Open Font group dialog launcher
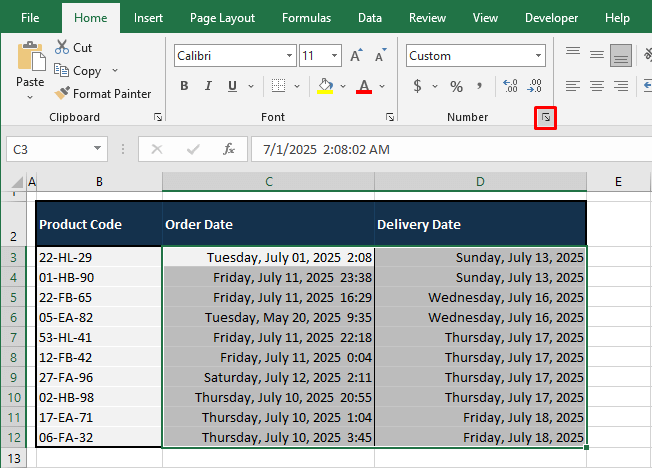 click(x=390, y=117)
